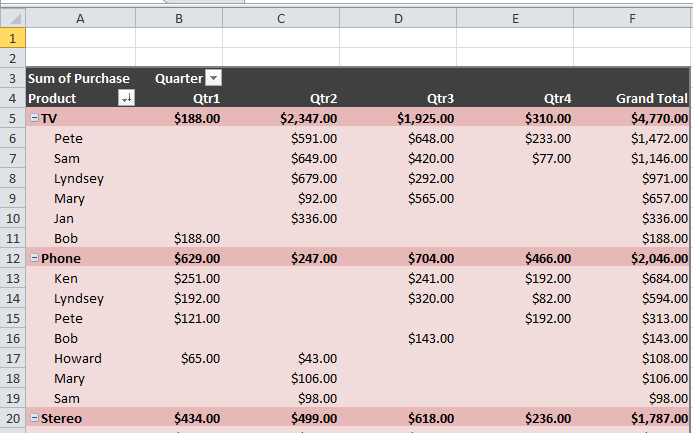Collapse the TV product group
The width and height of the screenshot is (693, 433).
pyautogui.click(x=34, y=118)
